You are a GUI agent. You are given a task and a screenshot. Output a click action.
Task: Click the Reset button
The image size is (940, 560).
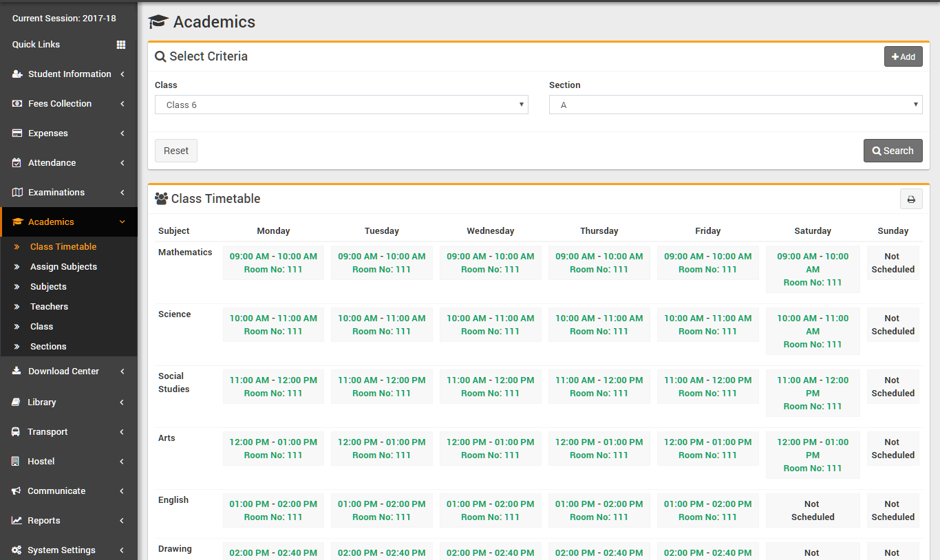176,151
